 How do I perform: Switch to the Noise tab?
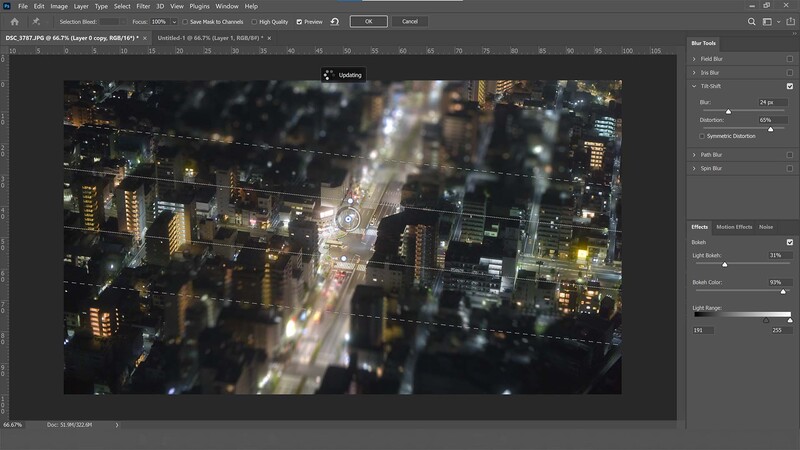pos(766,227)
